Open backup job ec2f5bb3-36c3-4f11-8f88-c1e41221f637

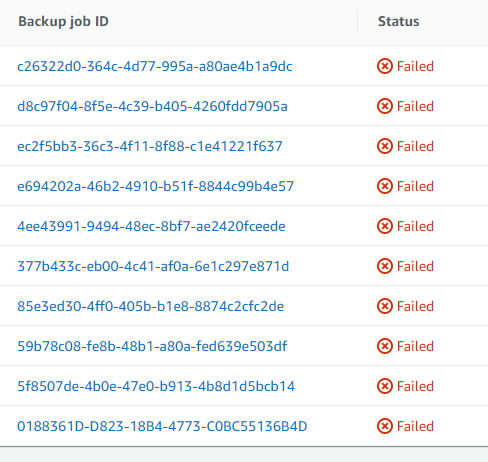point(150,146)
